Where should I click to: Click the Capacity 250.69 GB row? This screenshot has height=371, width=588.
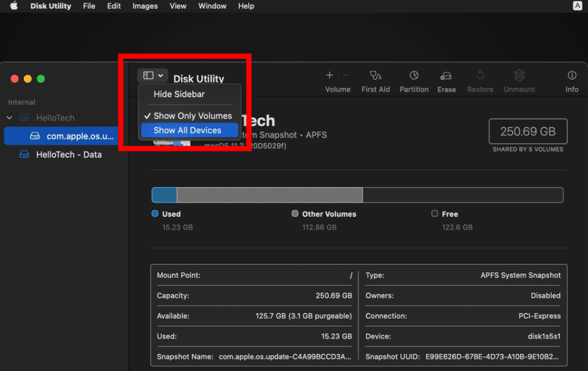[x=254, y=296]
